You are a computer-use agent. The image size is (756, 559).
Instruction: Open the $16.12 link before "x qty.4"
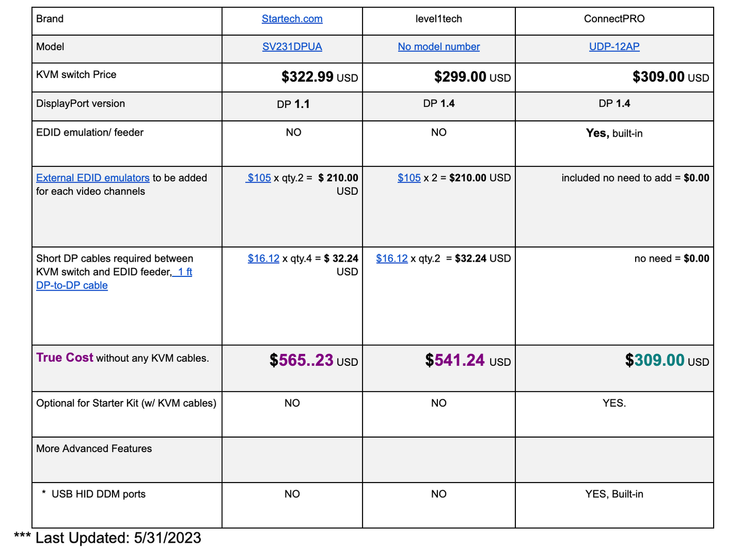[x=264, y=259]
